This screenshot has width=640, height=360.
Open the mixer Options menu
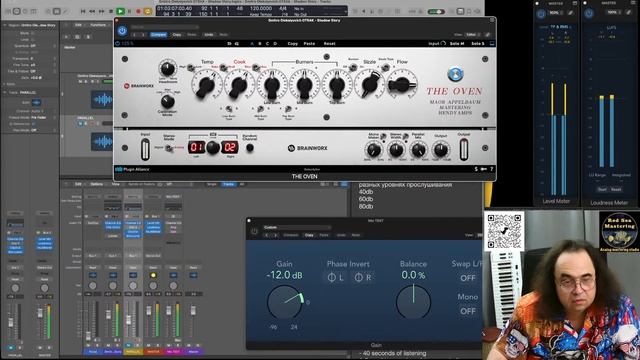tap(96, 184)
